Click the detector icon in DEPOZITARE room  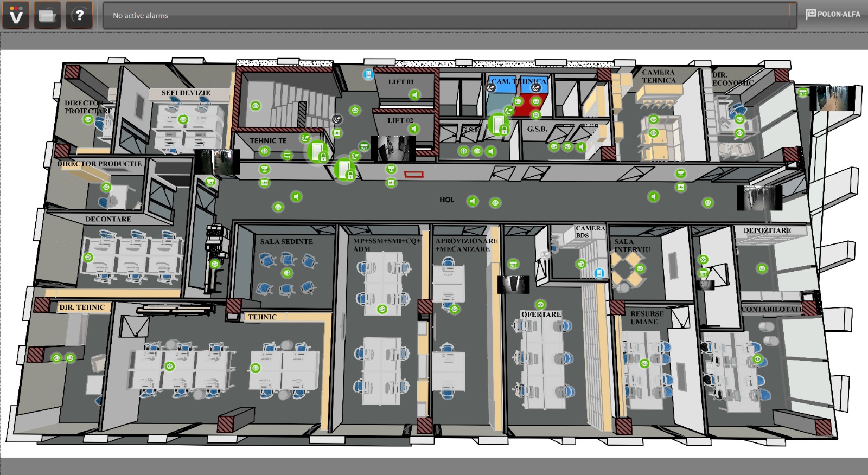click(x=762, y=268)
